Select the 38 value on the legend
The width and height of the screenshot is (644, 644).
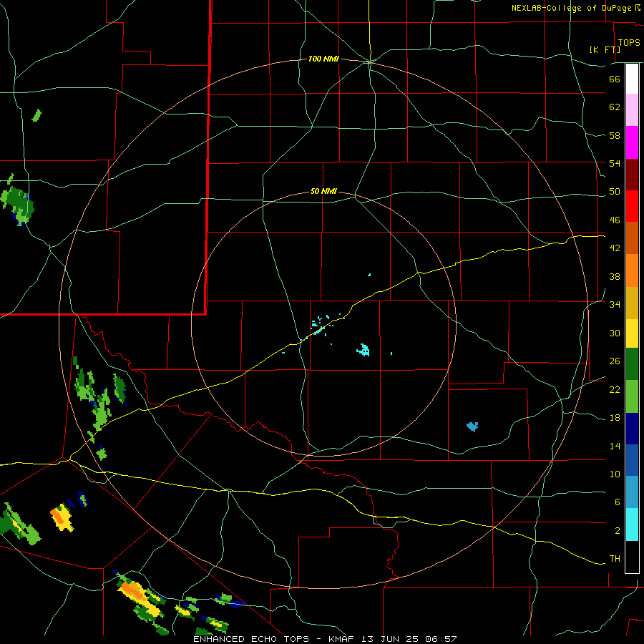[615, 276]
